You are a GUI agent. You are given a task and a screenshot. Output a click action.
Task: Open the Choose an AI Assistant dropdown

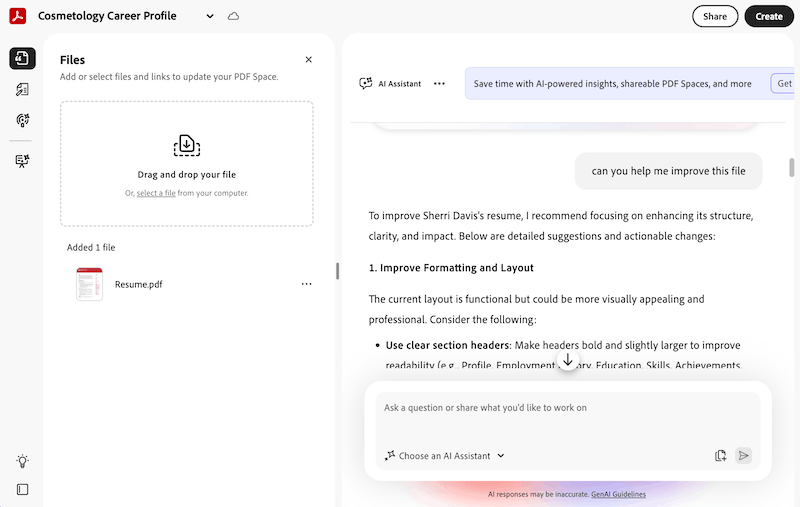(x=445, y=456)
